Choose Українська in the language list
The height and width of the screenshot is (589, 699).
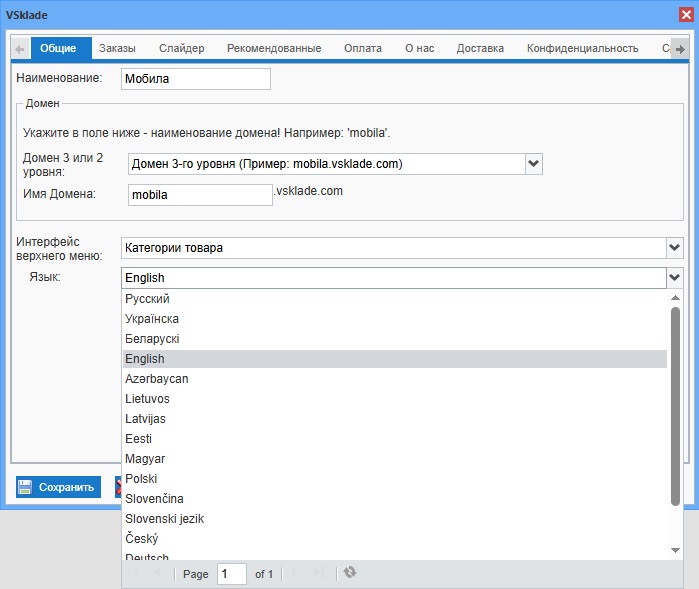[152, 319]
